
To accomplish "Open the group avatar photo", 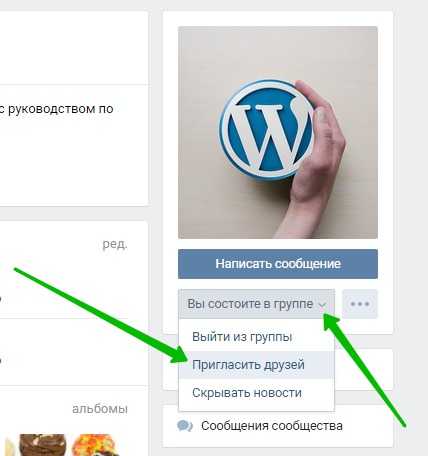I will [x=278, y=132].
